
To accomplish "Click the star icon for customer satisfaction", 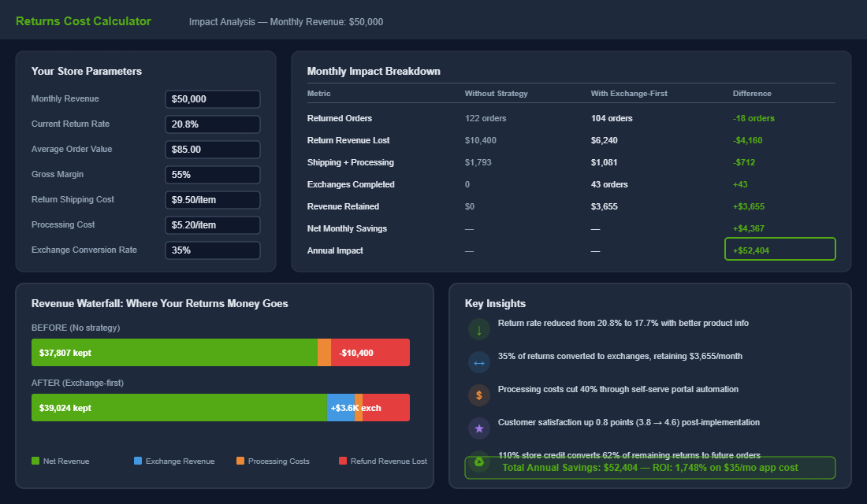I will click(x=479, y=428).
